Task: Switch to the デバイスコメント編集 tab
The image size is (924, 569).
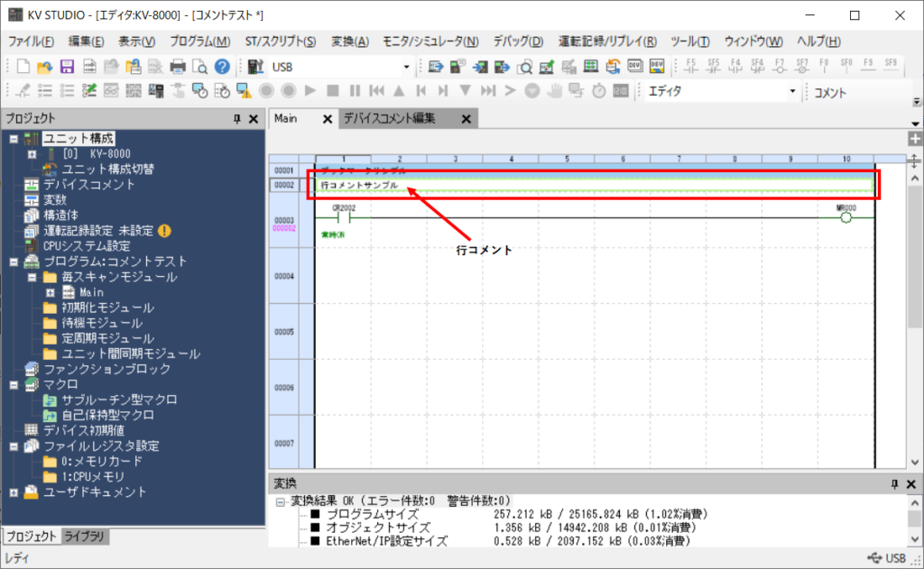Action: click(388, 118)
